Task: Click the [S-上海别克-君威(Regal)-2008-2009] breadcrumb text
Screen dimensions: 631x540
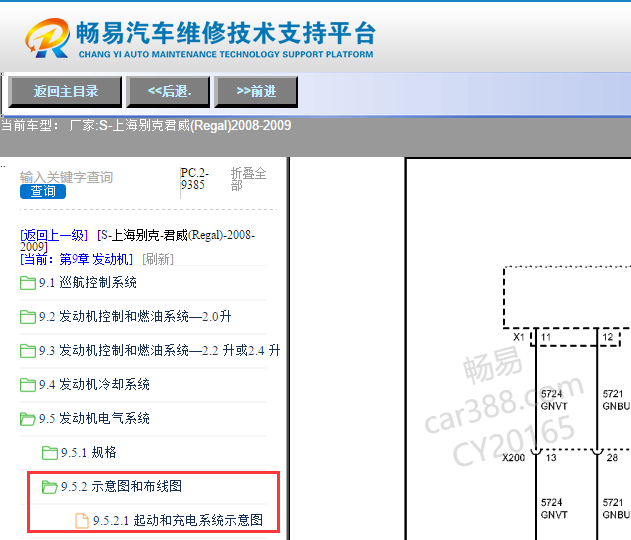Action: tap(138, 240)
